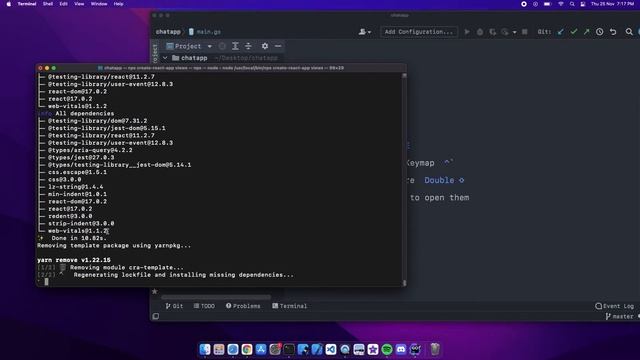Click the Run with Coverage icon

493,32
